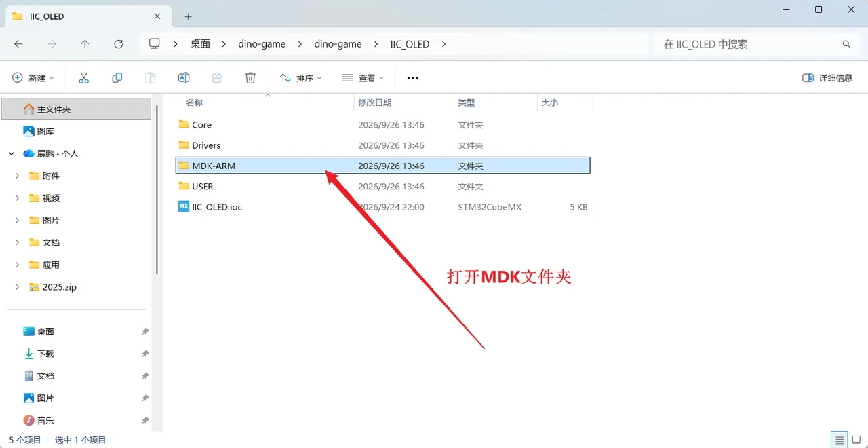
Task: Click IIC_OLED breadcrumb segment
Action: pos(410,44)
